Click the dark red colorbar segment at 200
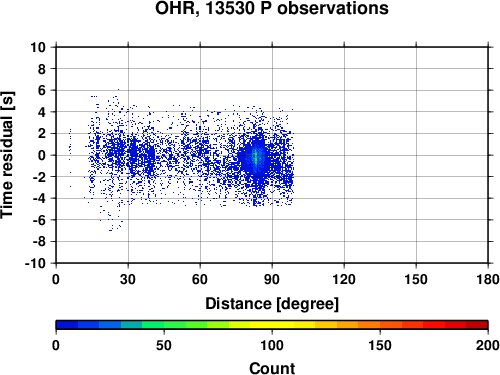500x375 pixels. tap(477, 325)
